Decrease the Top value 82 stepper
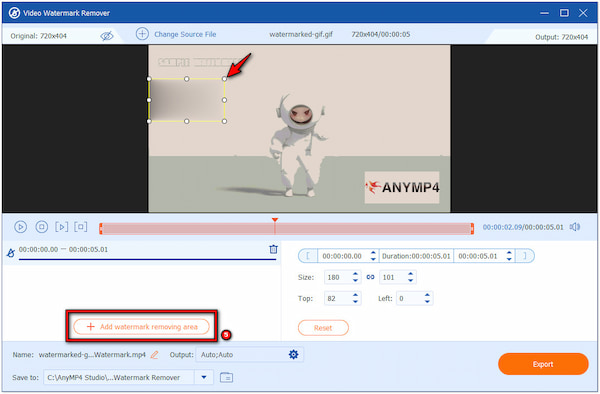Screen dimensions: 600x394 (x=355, y=301)
